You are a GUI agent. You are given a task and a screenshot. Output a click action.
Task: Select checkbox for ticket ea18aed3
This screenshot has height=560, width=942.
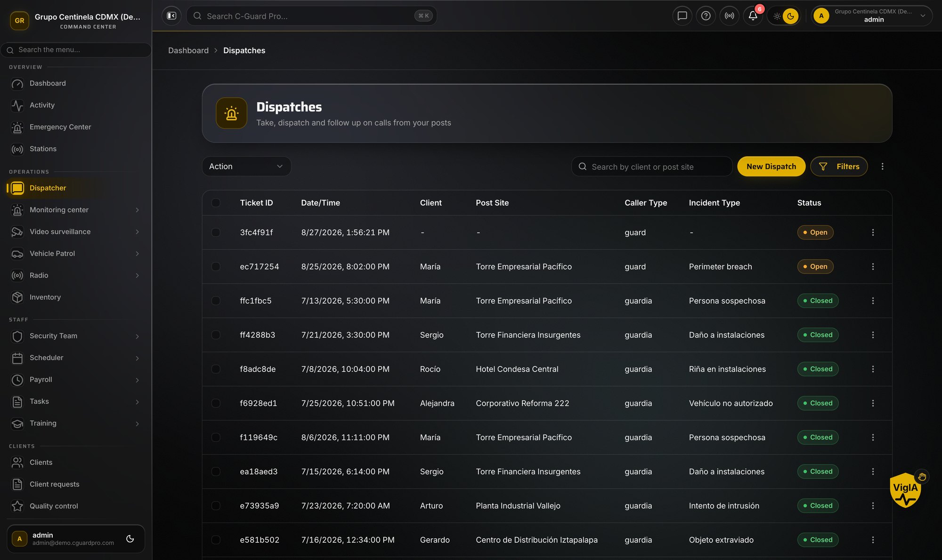tap(216, 472)
